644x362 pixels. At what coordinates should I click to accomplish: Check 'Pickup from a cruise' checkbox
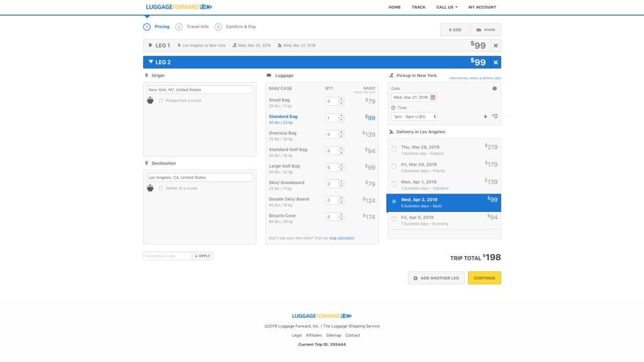click(x=161, y=100)
